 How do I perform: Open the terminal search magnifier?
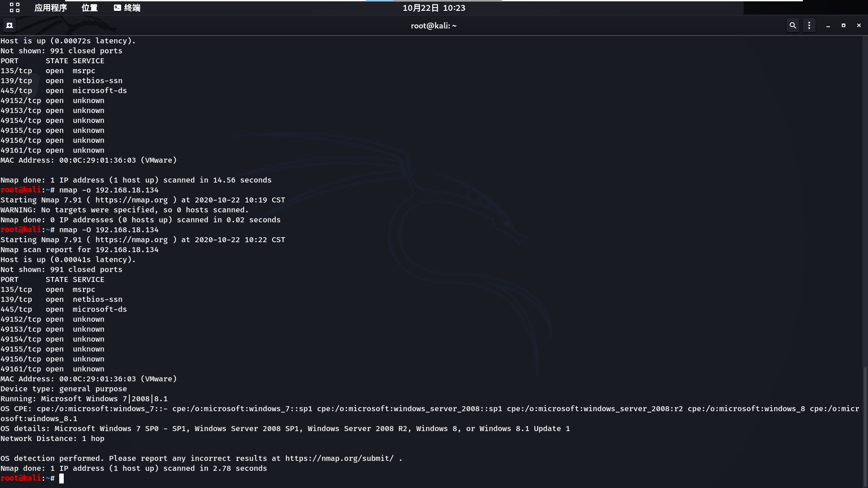(793, 25)
